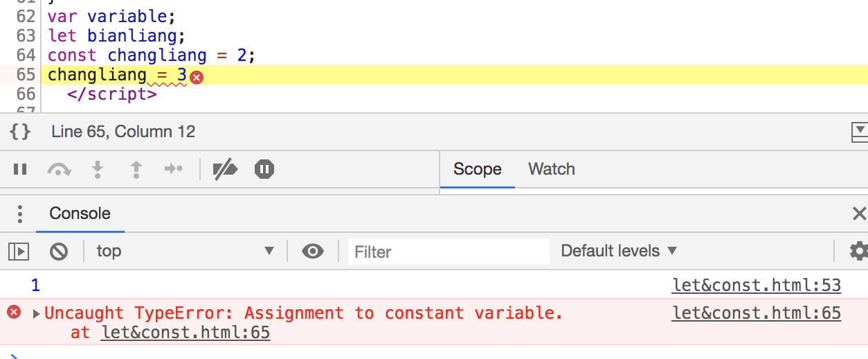Viewport: 868px width, 359px height.
Task: Open let&const.html:65 stack trace link
Action: click(x=186, y=333)
